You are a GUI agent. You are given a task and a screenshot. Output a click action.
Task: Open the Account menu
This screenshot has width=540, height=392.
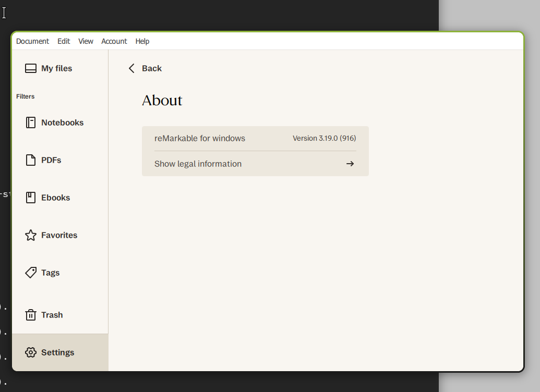coord(114,41)
